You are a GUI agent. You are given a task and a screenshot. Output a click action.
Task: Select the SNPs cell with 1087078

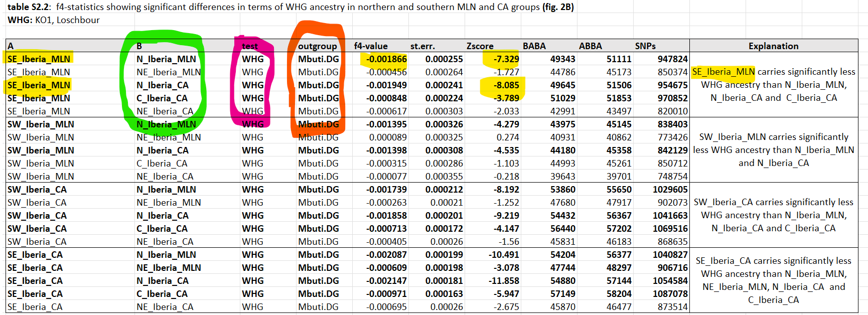pyautogui.click(x=670, y=294)
